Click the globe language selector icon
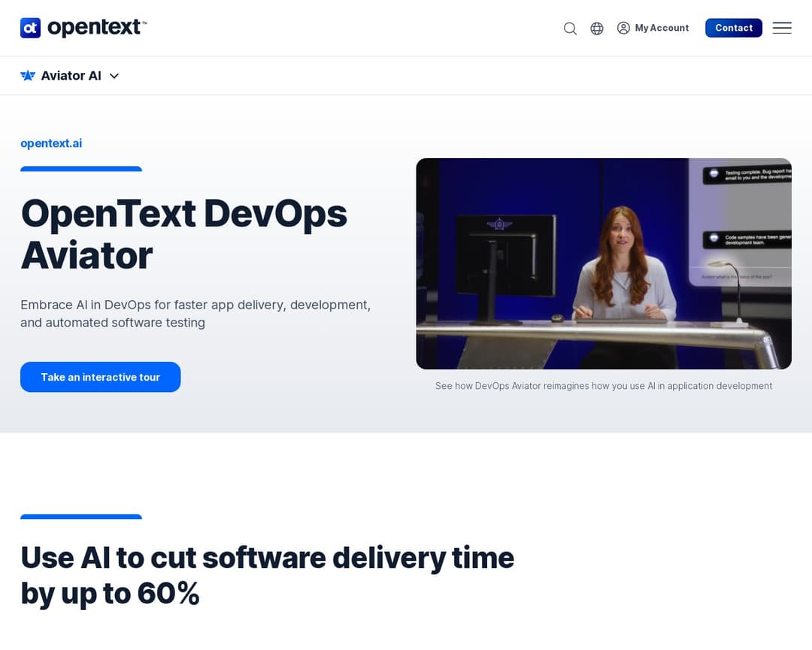This screenshot has width=812, height=650. click(596, 28)
